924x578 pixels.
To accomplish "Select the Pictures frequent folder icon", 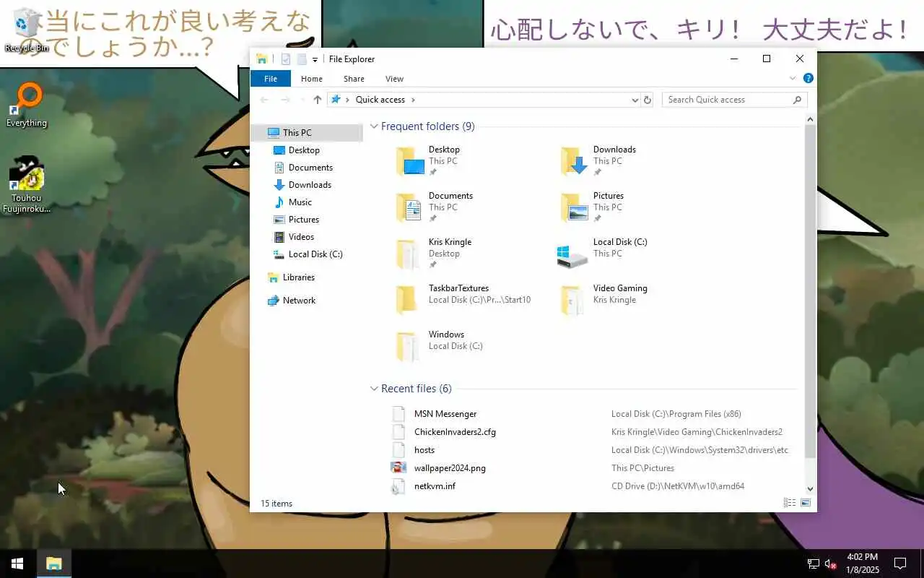I will coord(575,207).
